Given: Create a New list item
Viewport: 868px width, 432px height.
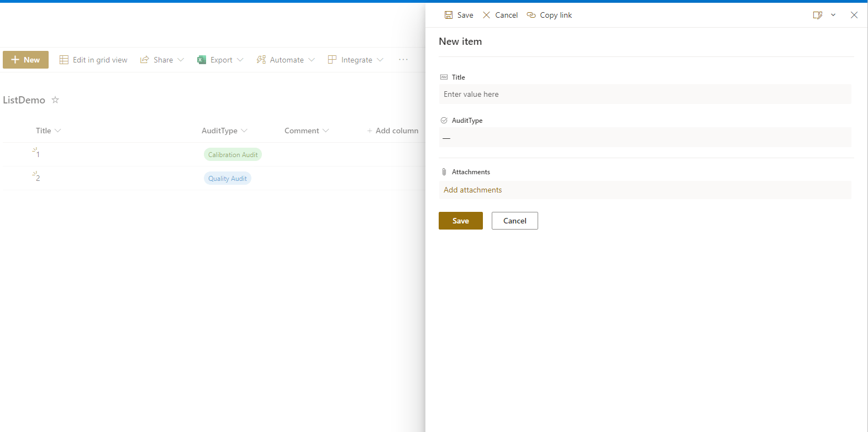Looking at the screenshot, I should pos(25,60).
